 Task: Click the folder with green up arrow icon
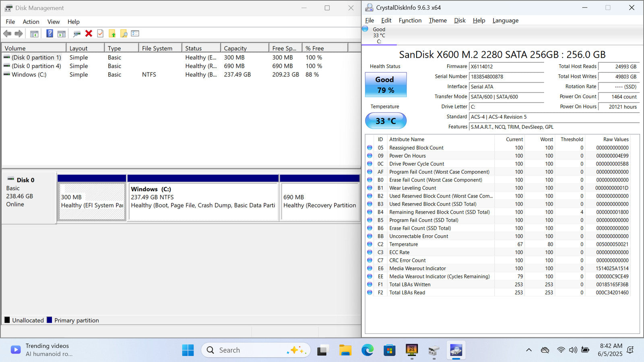112,34
